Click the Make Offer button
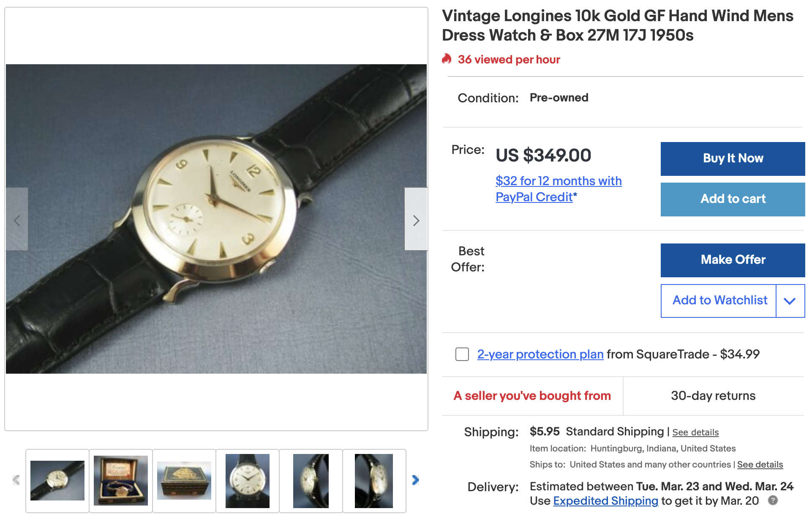The height and width of the screenshot is (514, 812). [733, 260]
